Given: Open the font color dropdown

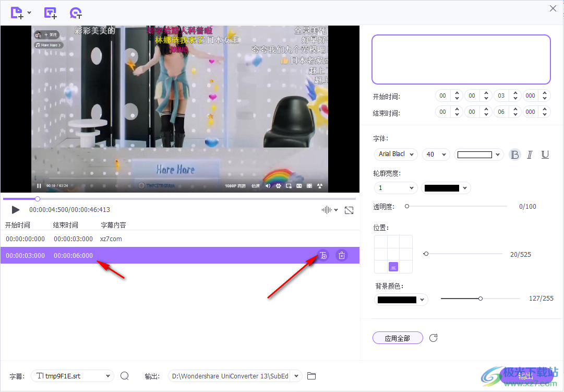Looking at the screenshot, I should pos(479,155).
